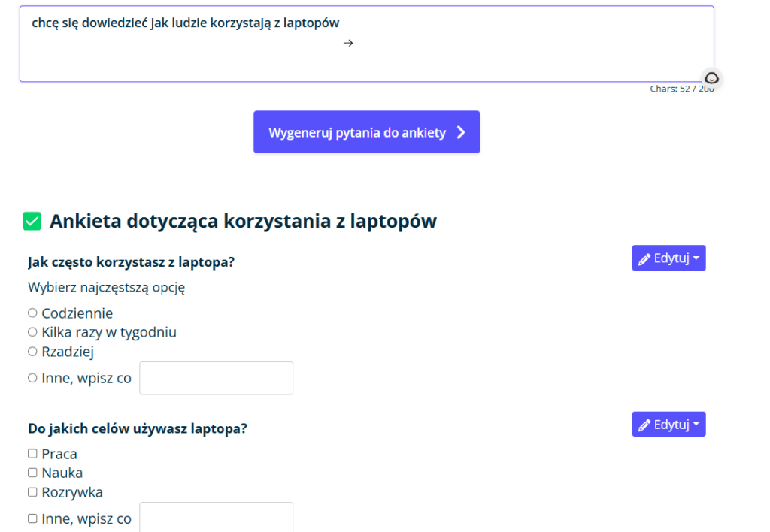Click the pencil icon for the laptop frequency question
The height and width of the screenshot is (532, 770).
(x=644, y=259)
